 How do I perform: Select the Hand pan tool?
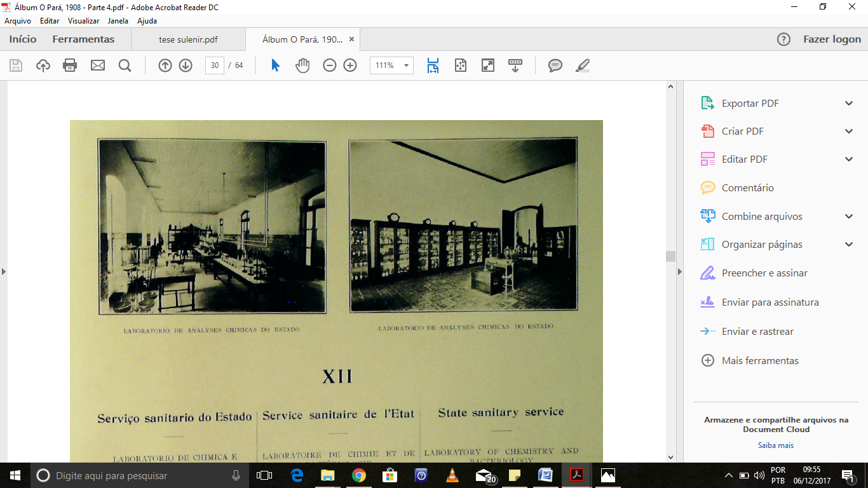(302, 65)
